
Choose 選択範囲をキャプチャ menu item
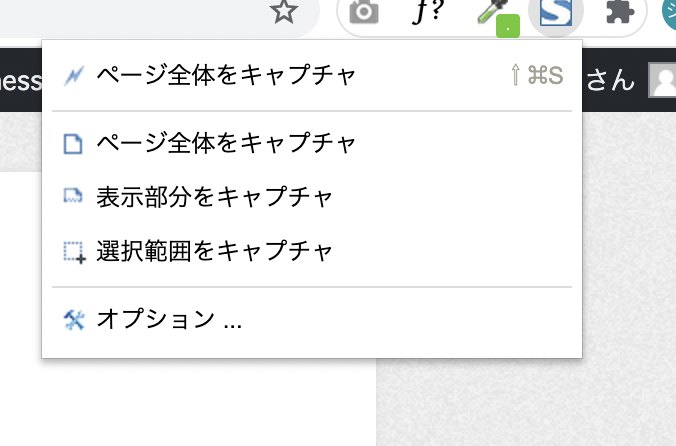point(312,251)
